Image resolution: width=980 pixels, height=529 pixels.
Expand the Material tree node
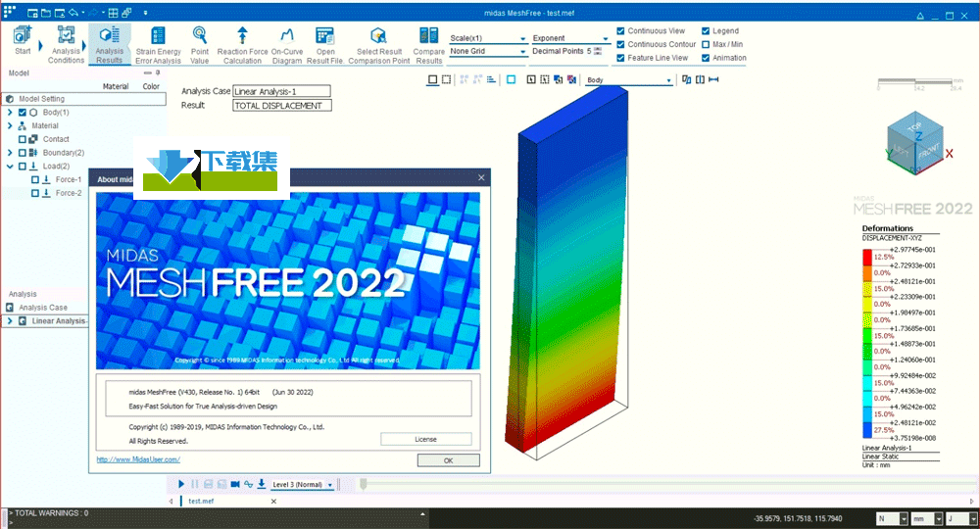pyautogui.click(x=10, y=125)
